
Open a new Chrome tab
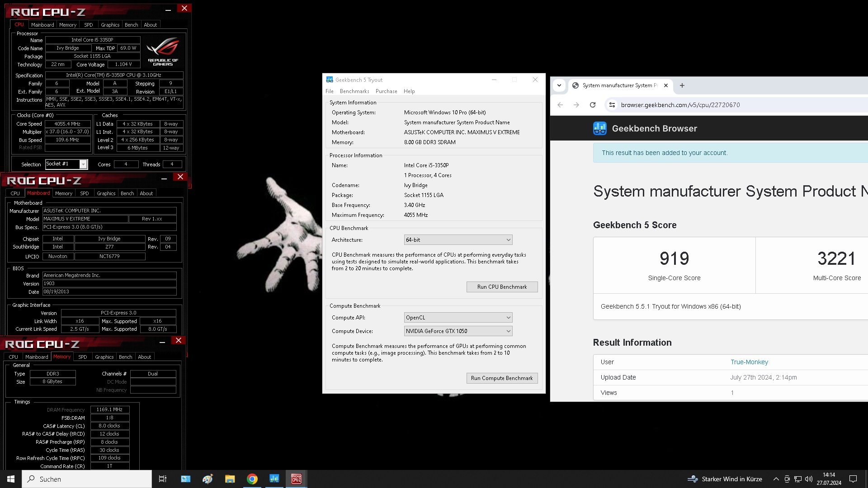pos(682,85)
